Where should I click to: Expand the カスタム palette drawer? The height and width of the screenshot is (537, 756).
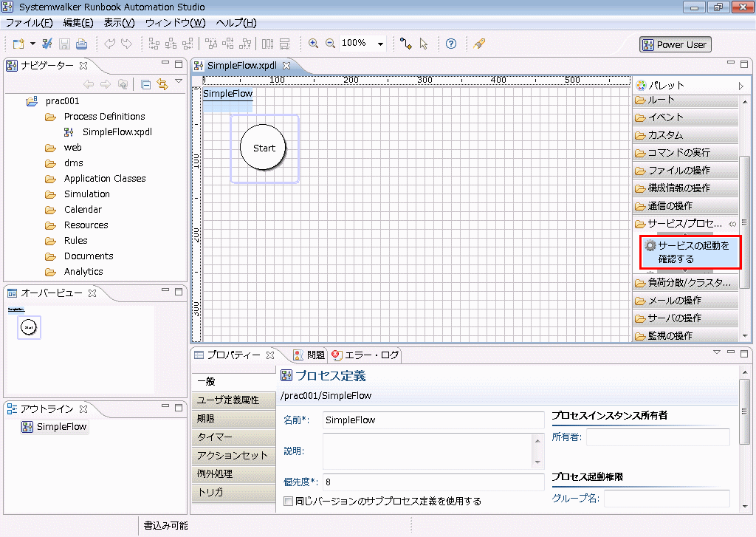[685, 135]
